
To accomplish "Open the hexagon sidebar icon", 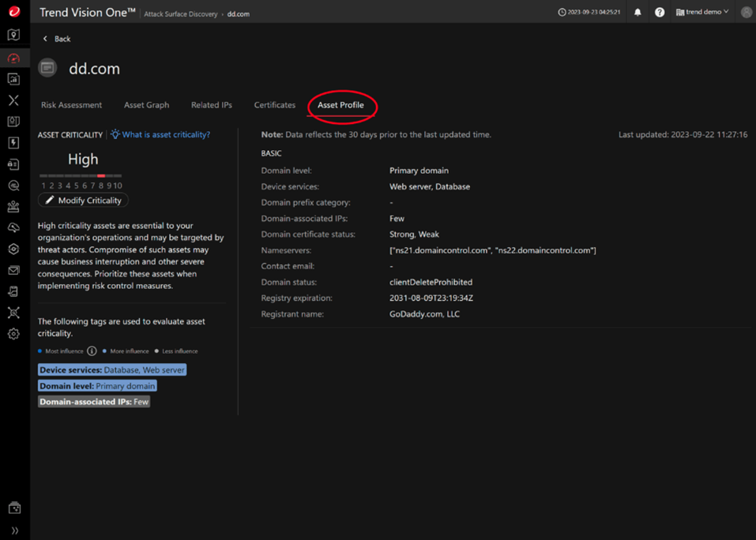I will pos(14,249).
